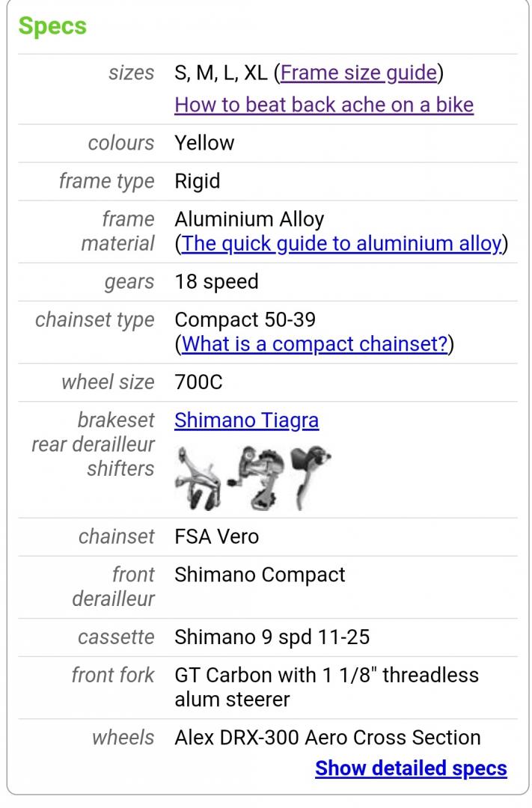Click the Specs heading

(x=52, y=25)
